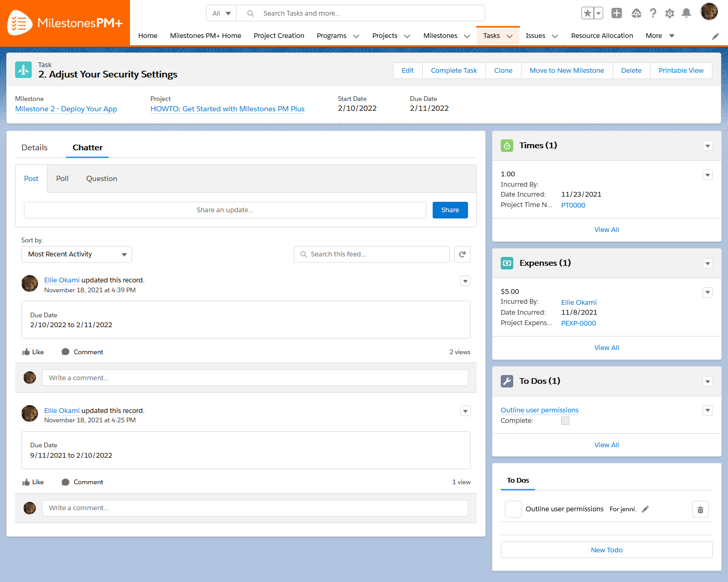
Task: Open the favorites list dropdown arrow
Action: click(x=599, y=13)
